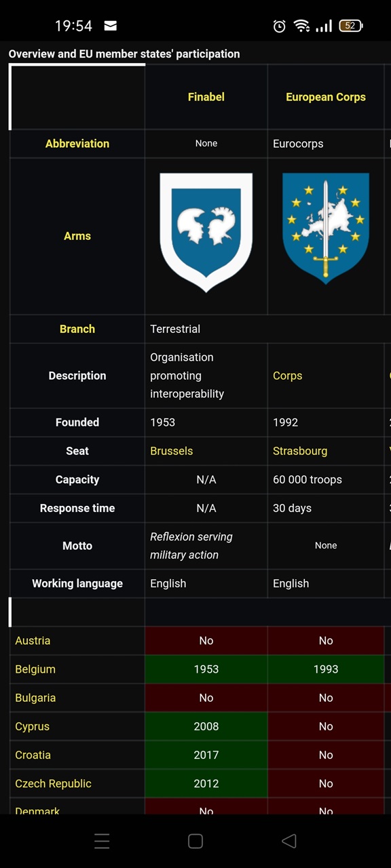The image size is (391, 868).
Task: Tap the Android home square icon
Action: (x=195, y=841)
